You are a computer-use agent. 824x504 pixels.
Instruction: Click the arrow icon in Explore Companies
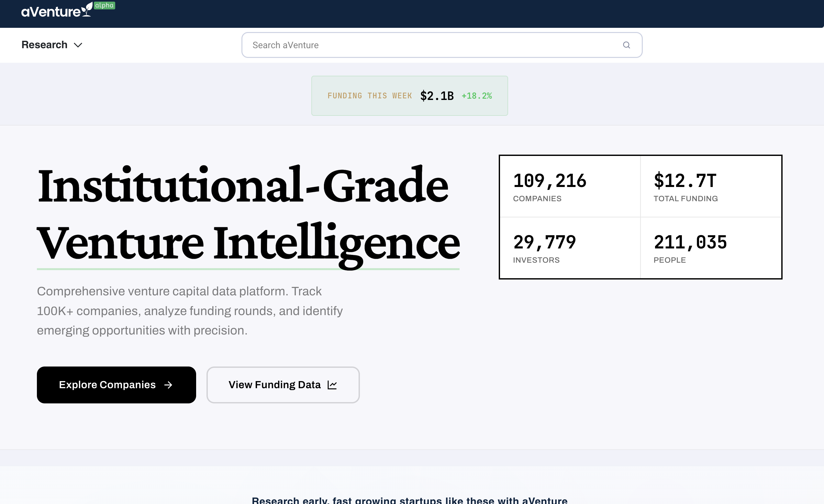pyautogui.click(x=168, y=385)
